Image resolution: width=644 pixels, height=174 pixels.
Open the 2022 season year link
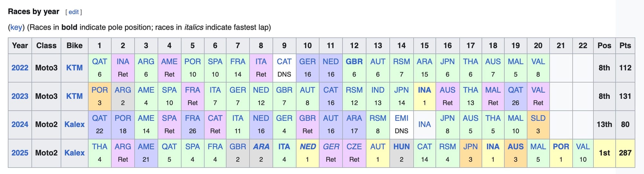[x=20, y=68]
